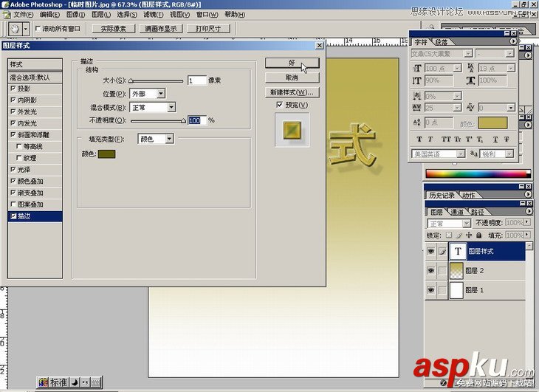Click the font size icon in Character panel
This screenshot has height=392, width=539.
coord(417,69)
